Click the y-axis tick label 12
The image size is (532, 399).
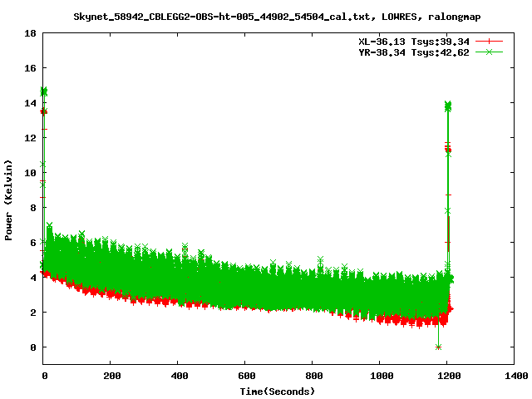pyautogui.click(x=30, y=138)
